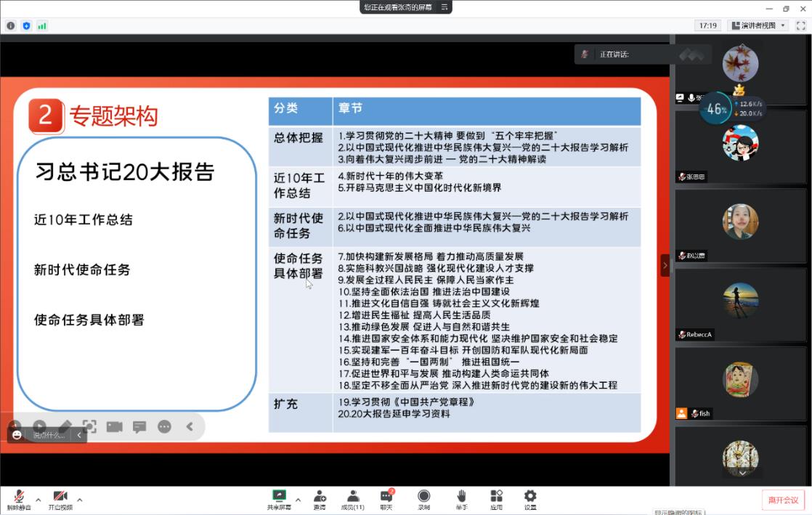Open the Invite (邀请) panel
The height and width of the screenshot is (515, 812).
click(x=320, y=498)
